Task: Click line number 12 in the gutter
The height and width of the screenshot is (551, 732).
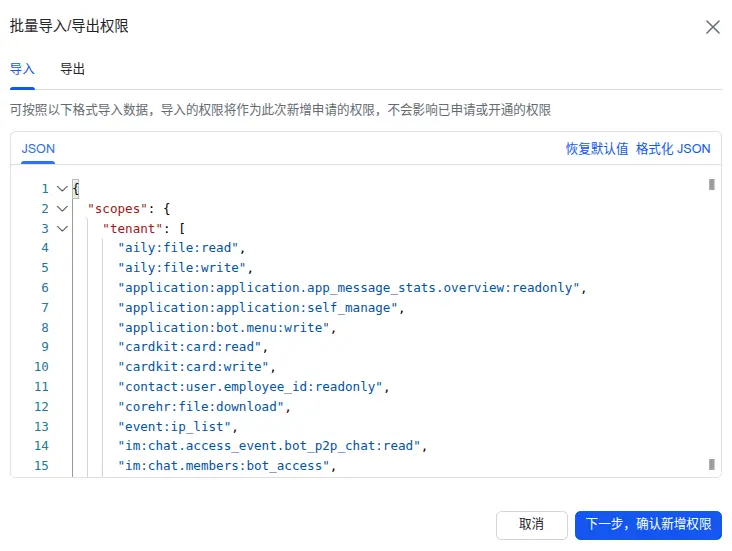Action: point(41,407)
